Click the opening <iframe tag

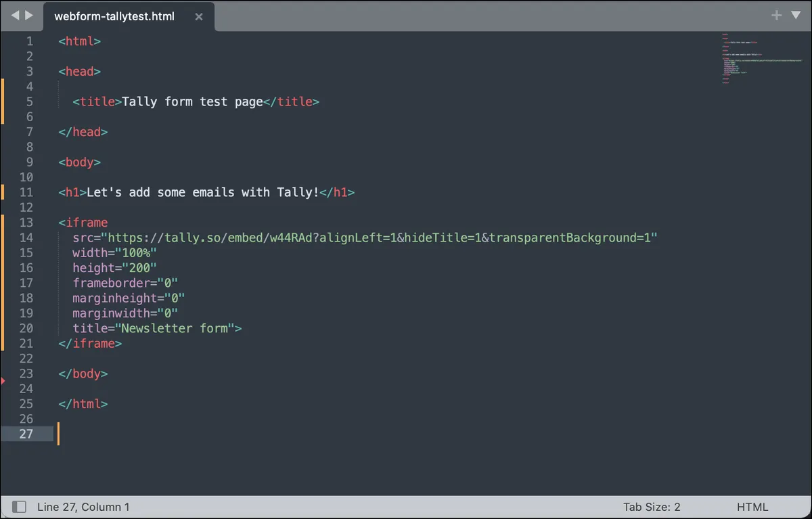[x=83, y=223]
